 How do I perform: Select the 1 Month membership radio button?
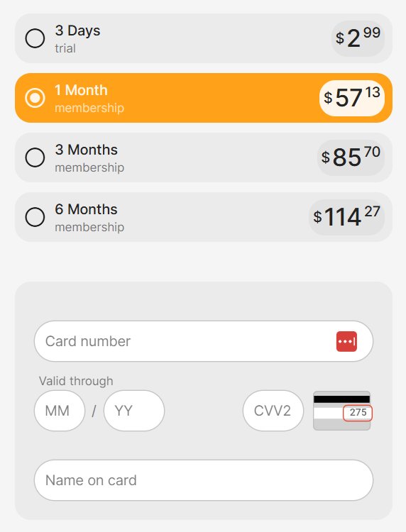[x=35, y=98]
